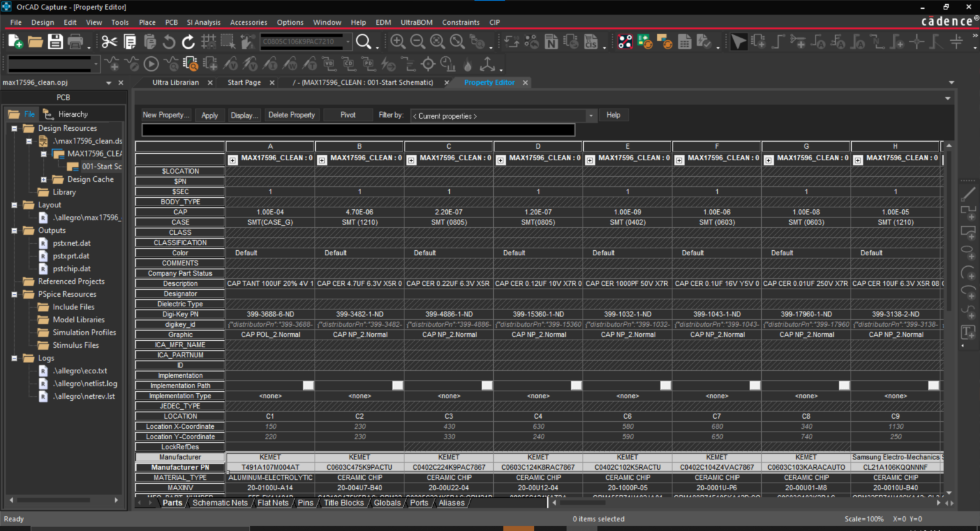Screen dimensions: 980x531
Task: Switch to the Start Page tab
Action: [244, 82]
